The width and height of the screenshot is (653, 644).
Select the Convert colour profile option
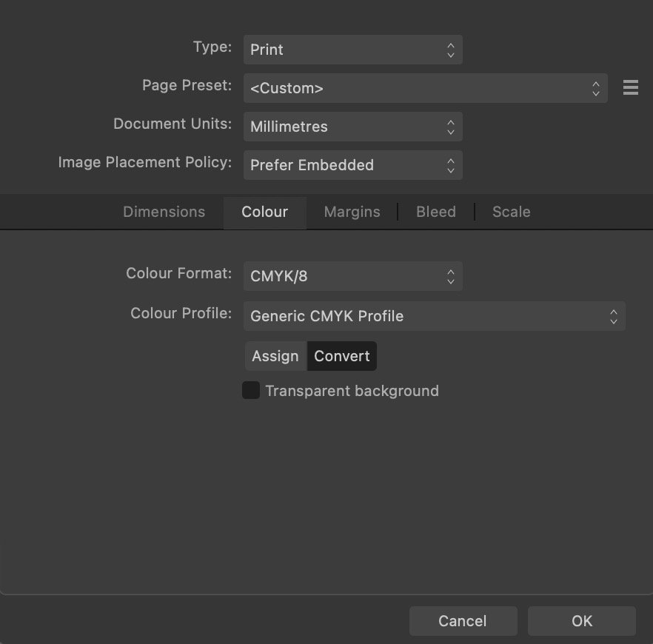pyautogui.click(x=342, y=356)
